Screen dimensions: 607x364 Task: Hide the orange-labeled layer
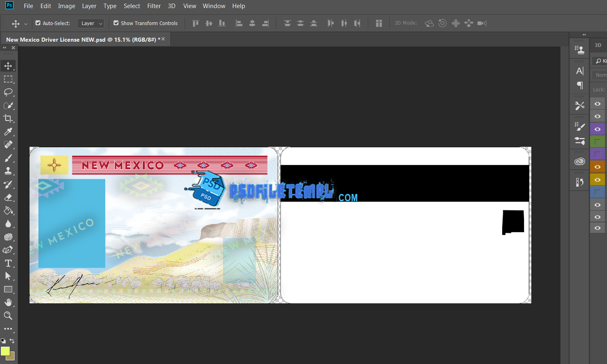pyautogui.click(x=598, y=167)
